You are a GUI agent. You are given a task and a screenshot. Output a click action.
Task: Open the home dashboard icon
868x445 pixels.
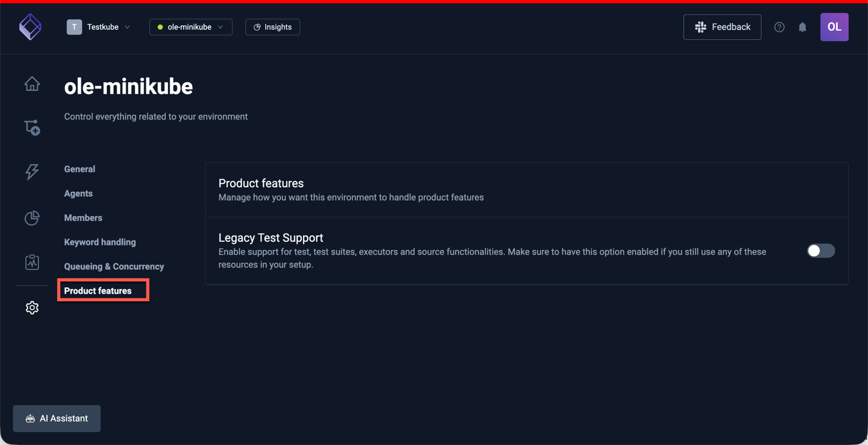[31, 83]
